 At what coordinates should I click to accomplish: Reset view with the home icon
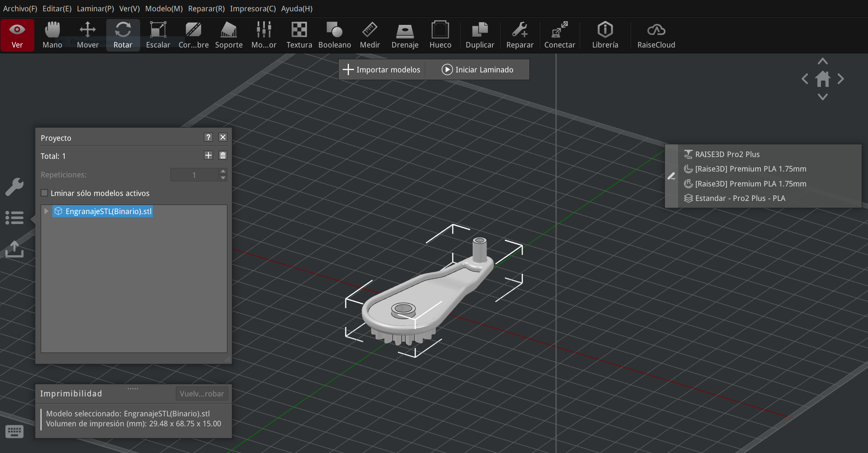tap(823, 79)
